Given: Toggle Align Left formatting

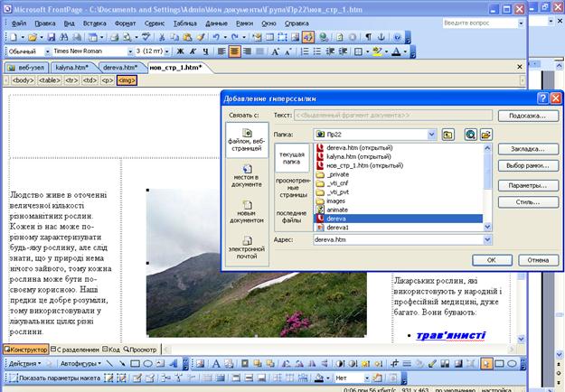Looking at the screenshot, I should [x=221, y=51].
